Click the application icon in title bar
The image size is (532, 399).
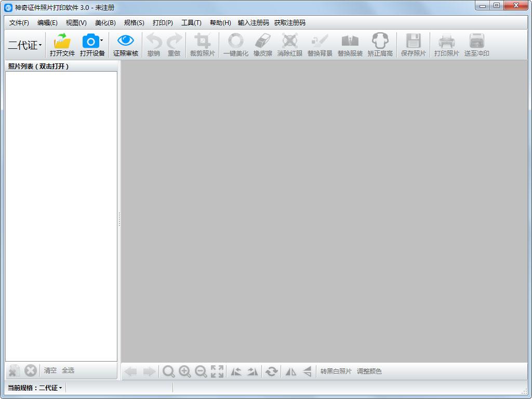coord(8,7)
